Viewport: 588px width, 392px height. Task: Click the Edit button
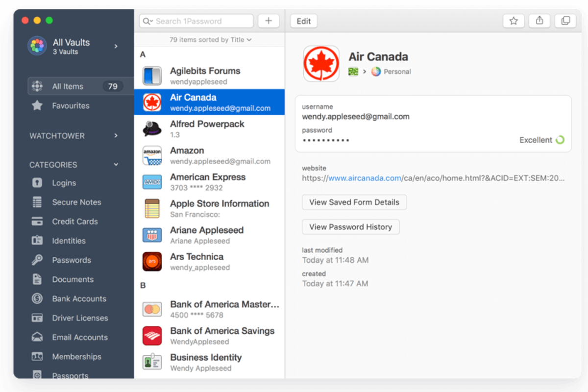click(304, 21)
